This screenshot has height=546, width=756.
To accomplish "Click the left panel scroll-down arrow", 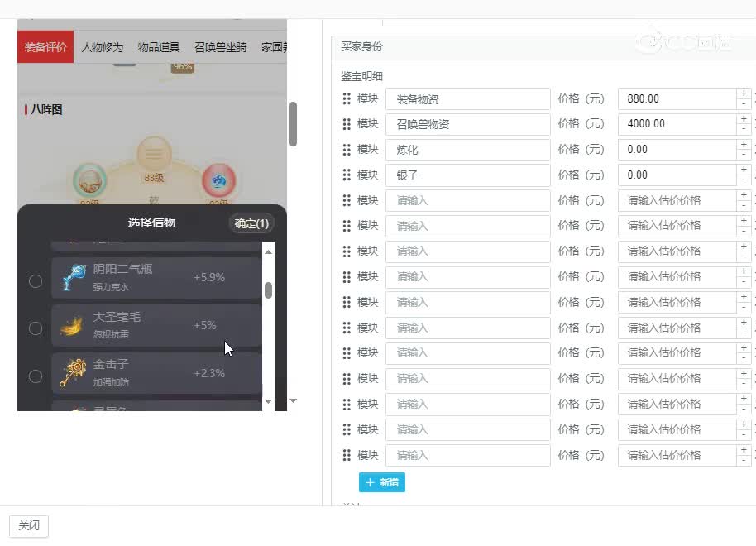I will click(x=293, y=401).
